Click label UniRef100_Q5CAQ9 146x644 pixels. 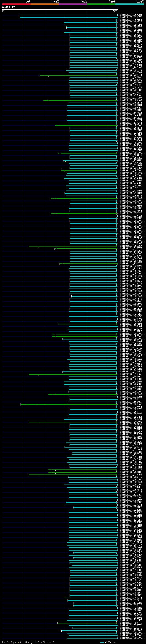(x=131, y=47)
